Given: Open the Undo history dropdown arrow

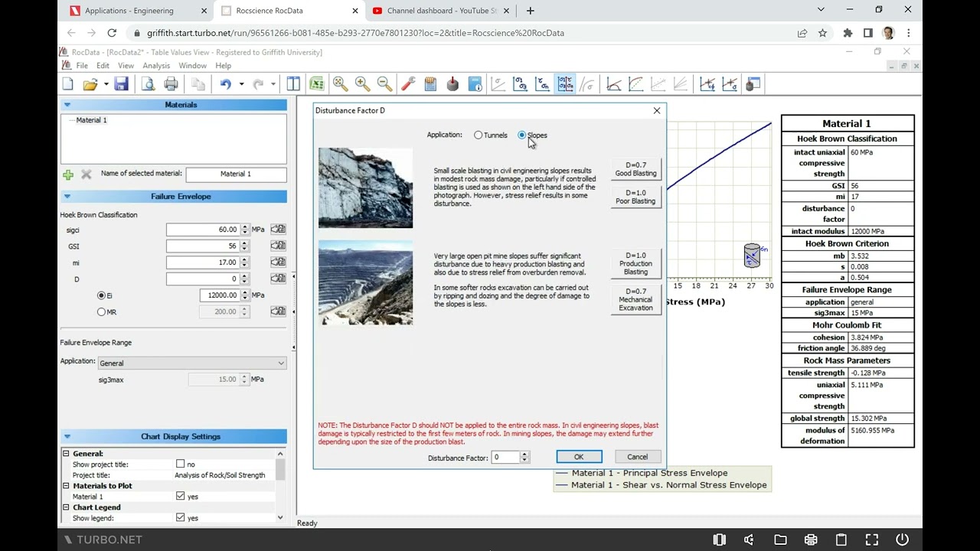Looking at the screenshot, I should coord(241,84).
